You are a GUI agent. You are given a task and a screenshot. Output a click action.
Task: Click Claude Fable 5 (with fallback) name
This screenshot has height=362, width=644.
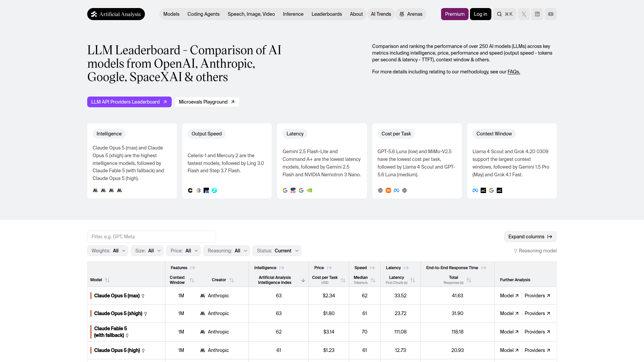tap(111, 332)
